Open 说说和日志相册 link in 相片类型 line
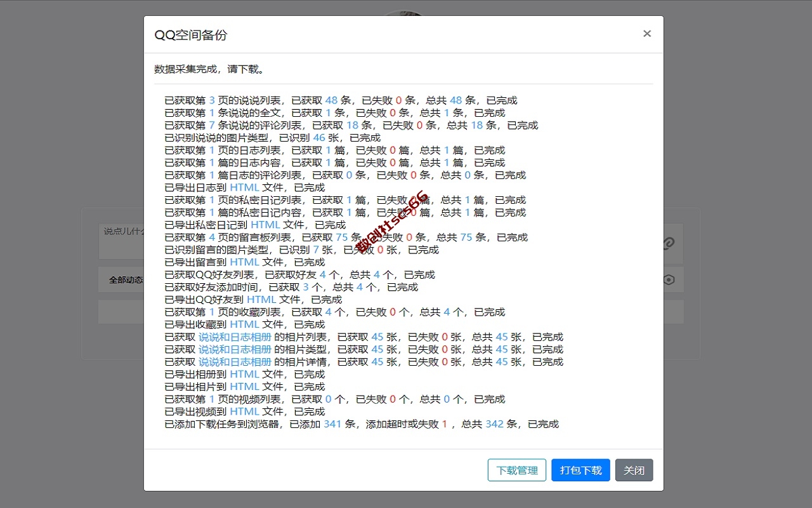The height and width of the screenshot is (508, 812). [235, 349]
